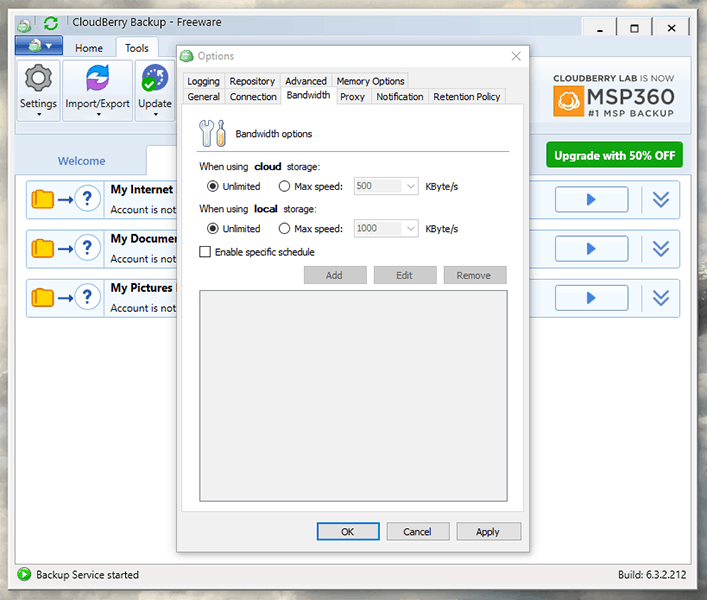
Task: Click the folder icon of My Pictures plan
Action: (43, 298)
